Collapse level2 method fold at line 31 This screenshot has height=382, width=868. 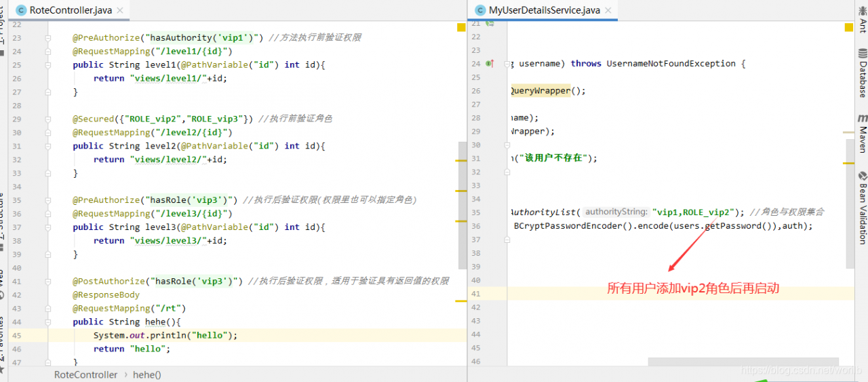48,146
